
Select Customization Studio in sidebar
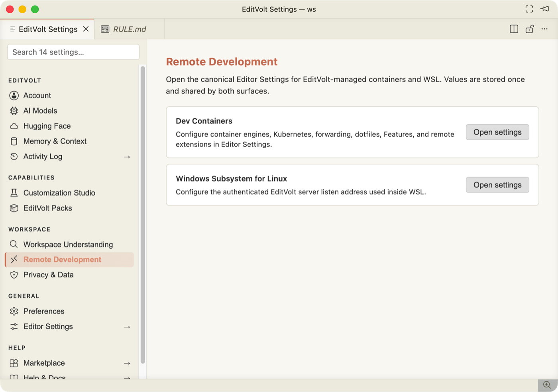[x=69, y=193]
